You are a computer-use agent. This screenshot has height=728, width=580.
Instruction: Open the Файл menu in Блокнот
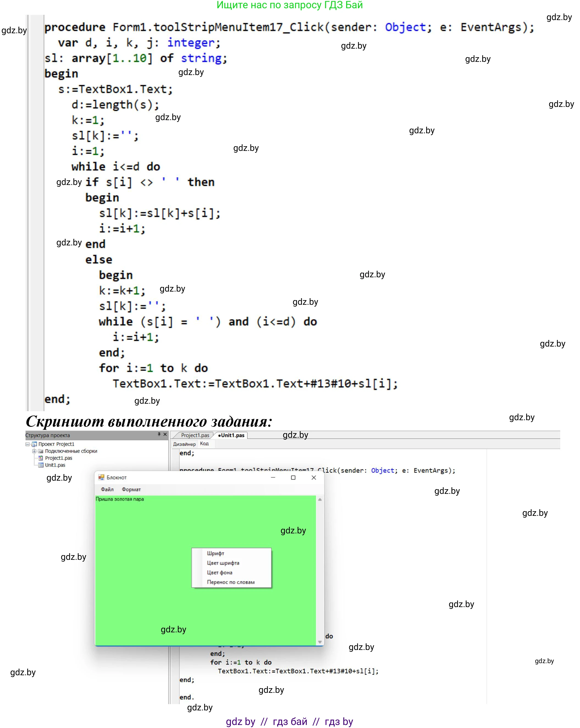[x=107, y=489]
